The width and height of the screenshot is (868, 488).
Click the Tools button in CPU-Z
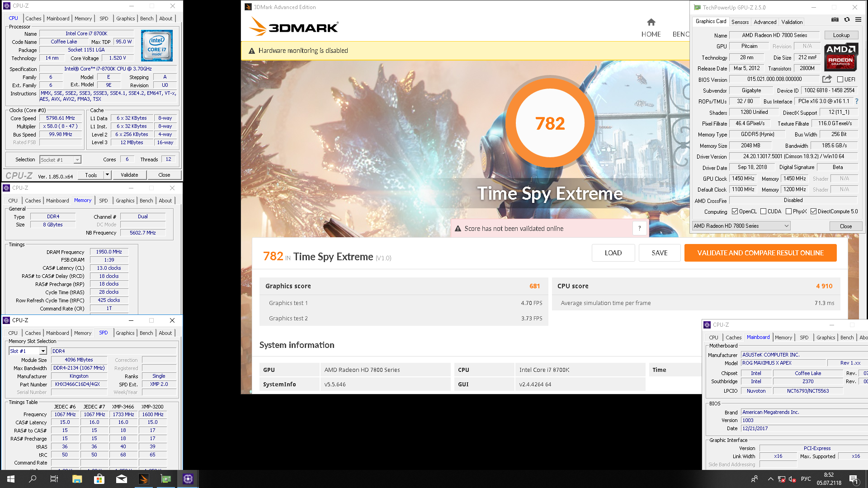pyautogui.click(x=91, y=175)
